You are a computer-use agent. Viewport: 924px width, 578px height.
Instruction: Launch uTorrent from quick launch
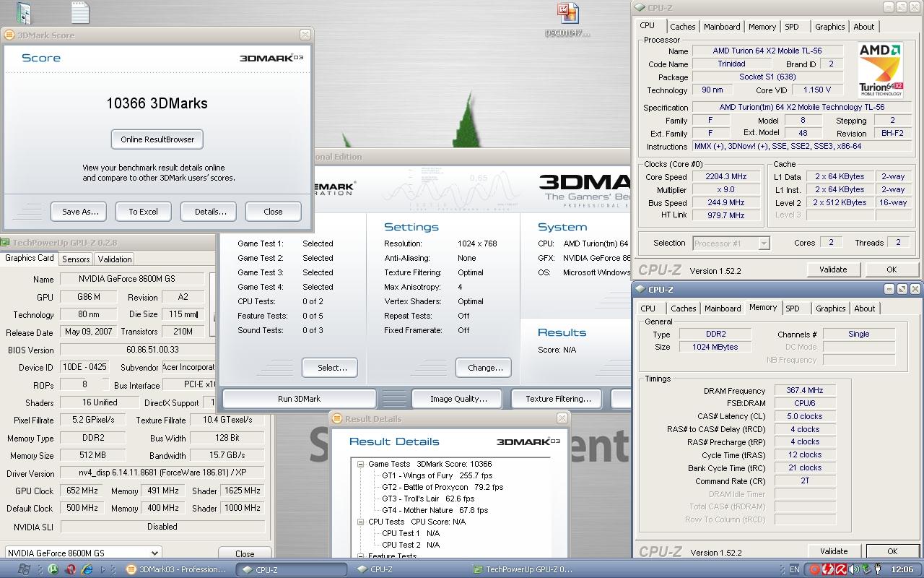(53, 569)
